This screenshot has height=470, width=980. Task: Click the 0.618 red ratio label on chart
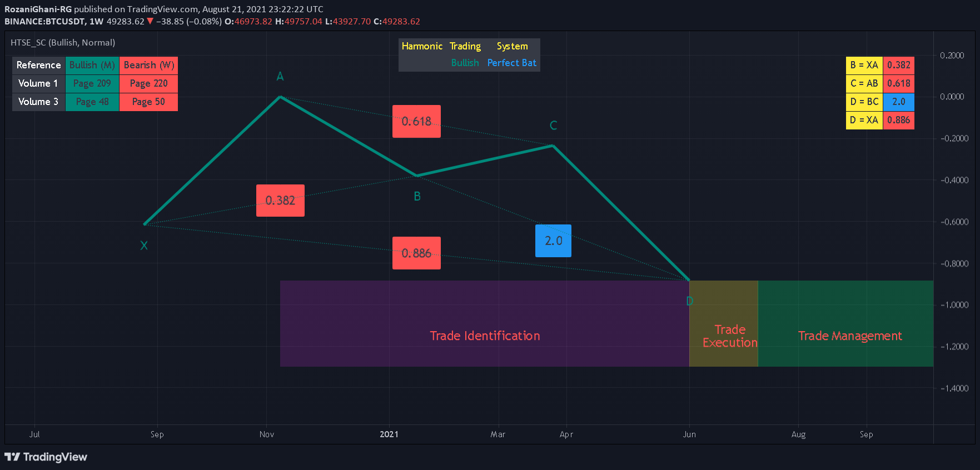(416, 121)
